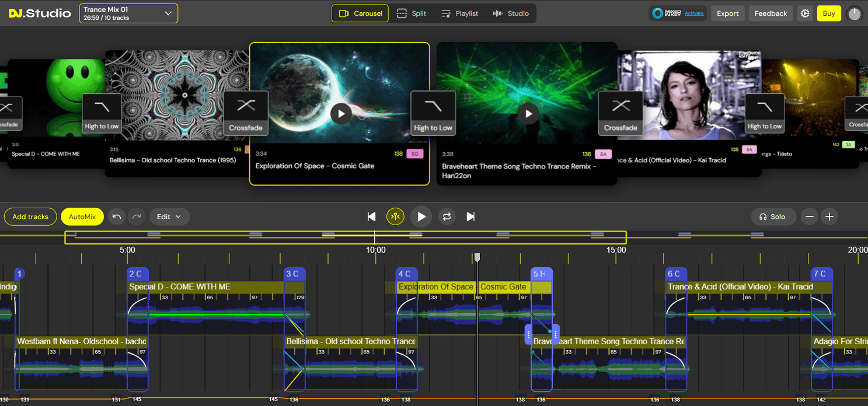This screenshot has height=406, width=868.
Task: Expand the Edit dropdown menu
Action: [169, 216]
